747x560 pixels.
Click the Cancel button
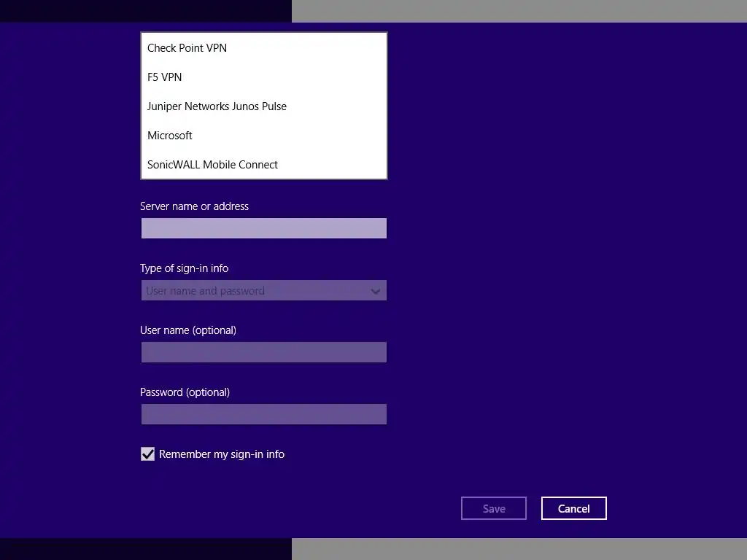click(573, 508)
